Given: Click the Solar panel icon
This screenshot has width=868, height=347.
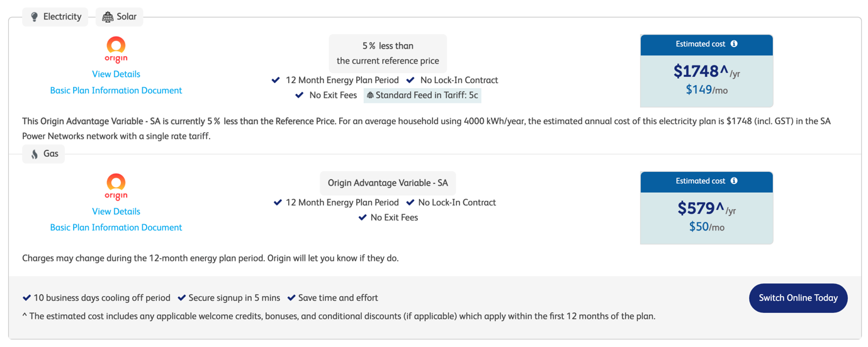Looking at the screenshot, I should [108, 17].
